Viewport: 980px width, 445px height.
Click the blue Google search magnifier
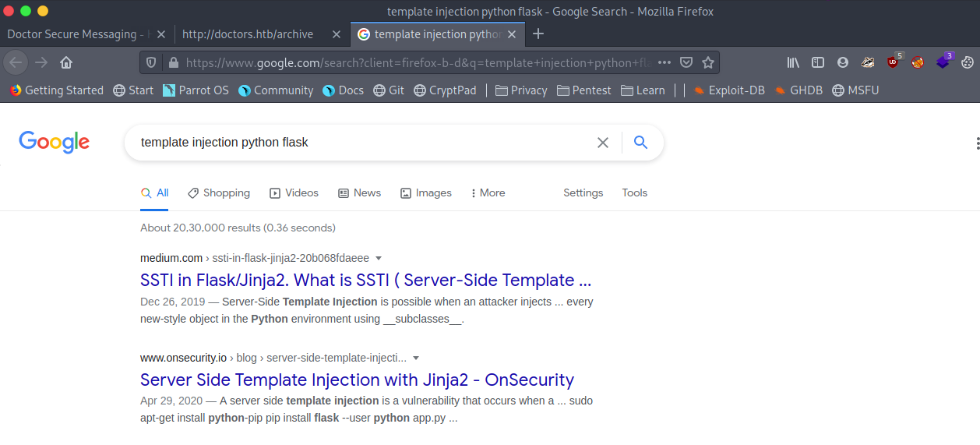(x=640, y=143)
